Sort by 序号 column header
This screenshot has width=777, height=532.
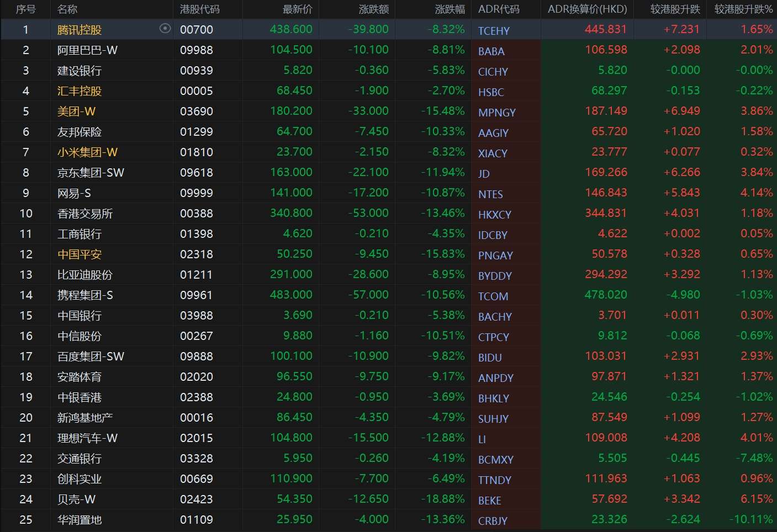(25, 9)
